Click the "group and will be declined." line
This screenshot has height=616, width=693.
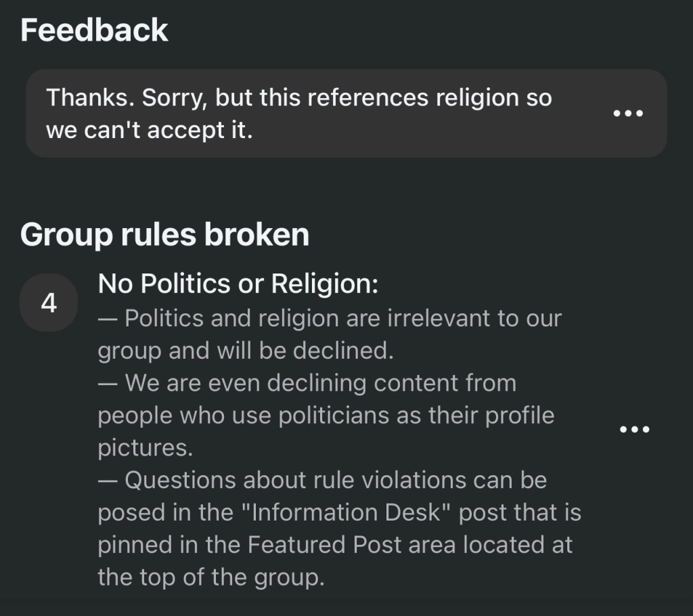click(245, 351)
